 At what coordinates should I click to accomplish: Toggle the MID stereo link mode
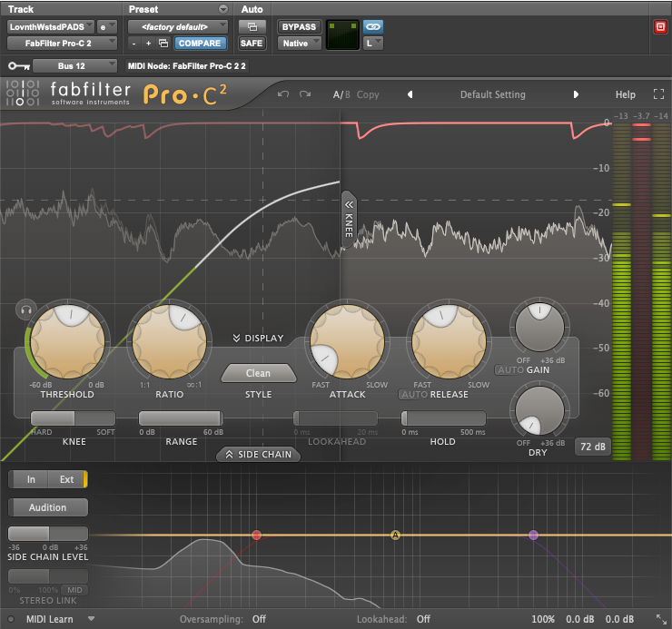[74, 590]
